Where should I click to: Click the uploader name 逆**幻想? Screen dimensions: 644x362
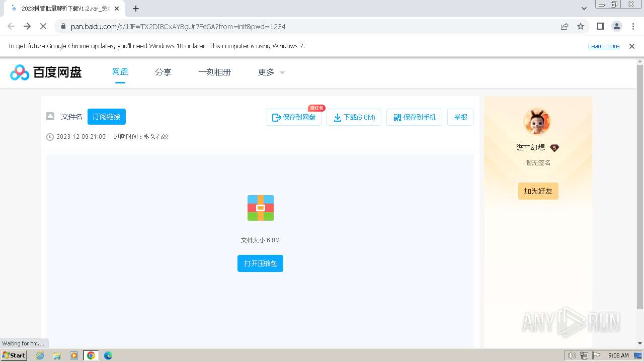531,148
